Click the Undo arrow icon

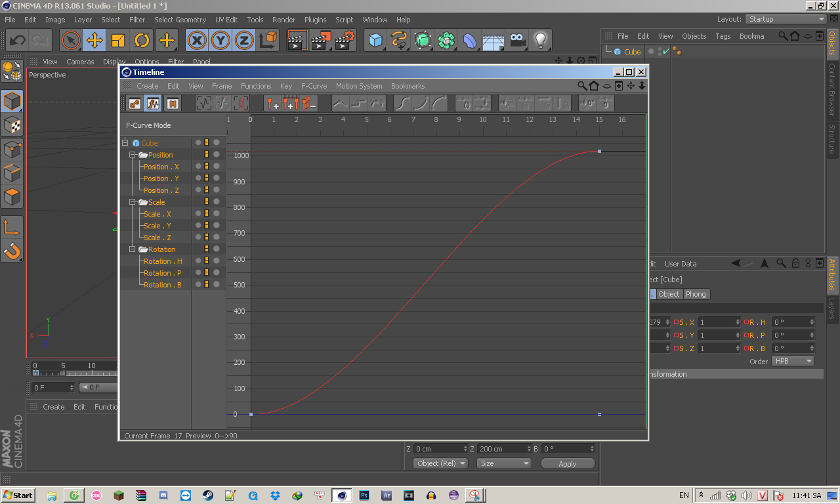[17, 41]
